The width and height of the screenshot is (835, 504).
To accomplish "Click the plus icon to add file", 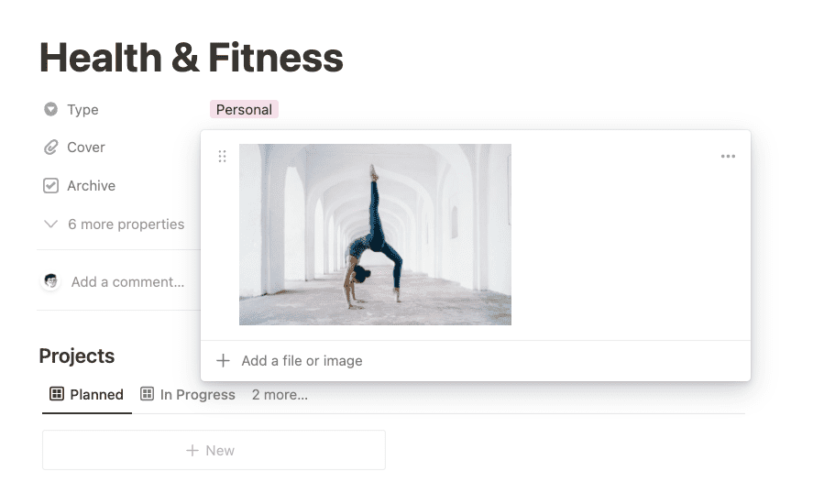I will [223, 361].
